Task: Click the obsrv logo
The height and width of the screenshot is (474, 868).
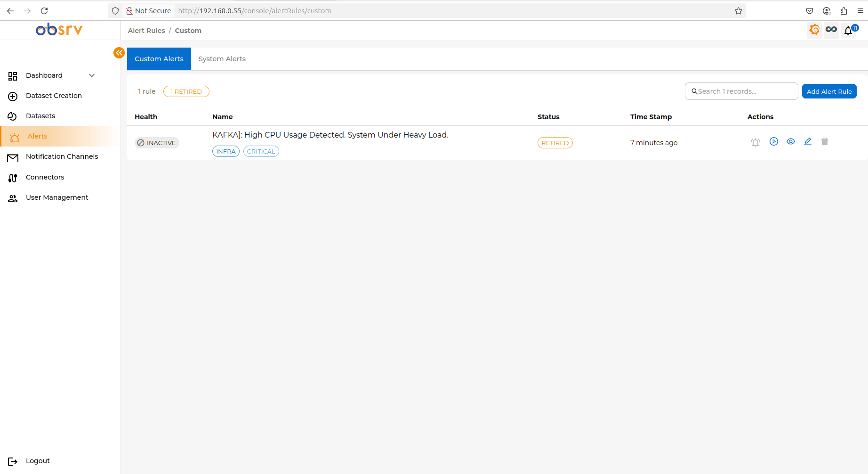Action: coord(59,30)
